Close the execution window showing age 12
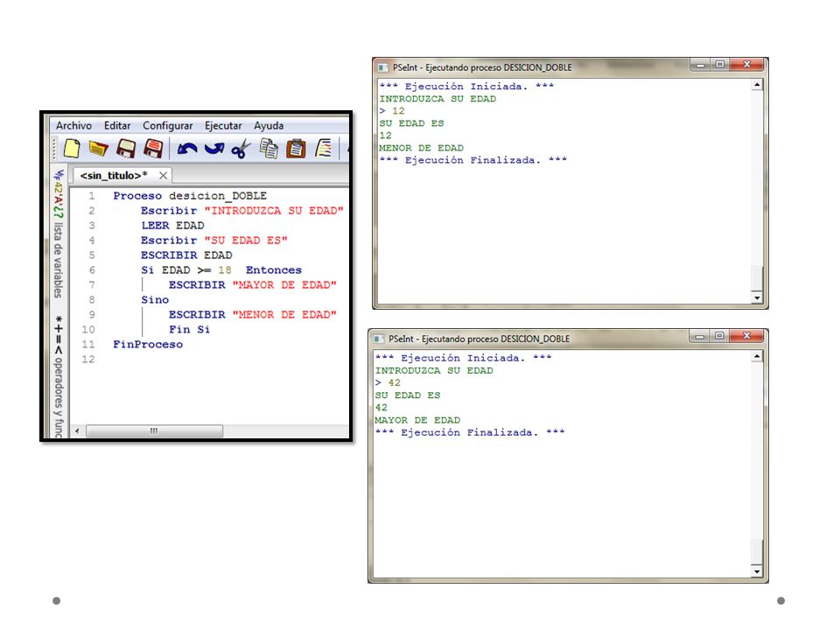The image size is (840, 630). (747, 65)
